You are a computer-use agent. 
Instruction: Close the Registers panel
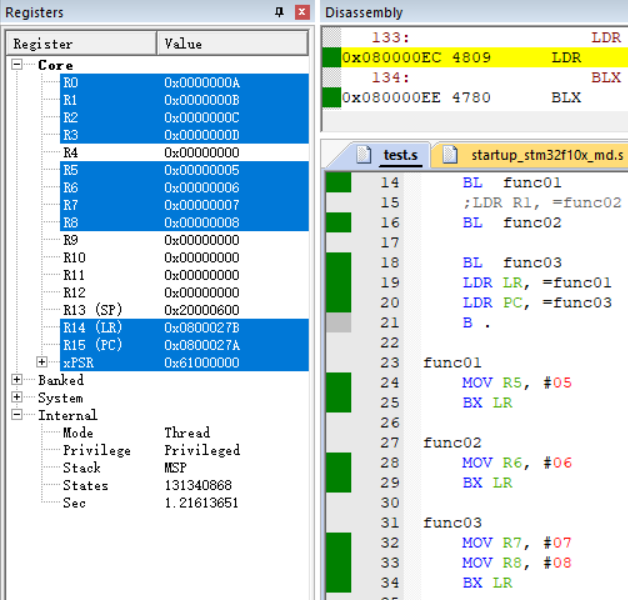302,12
